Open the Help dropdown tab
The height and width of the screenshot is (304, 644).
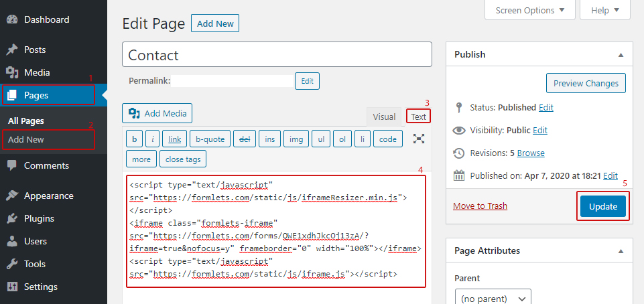point(605,10)
